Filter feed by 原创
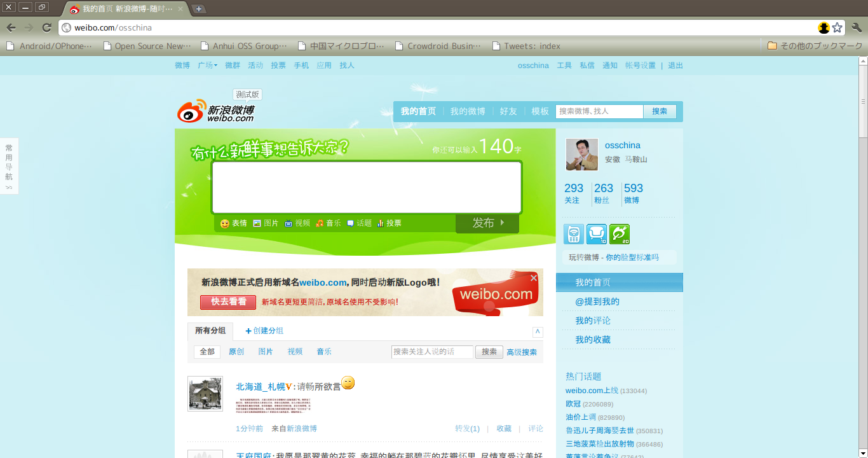 click(x=236, y=352)
